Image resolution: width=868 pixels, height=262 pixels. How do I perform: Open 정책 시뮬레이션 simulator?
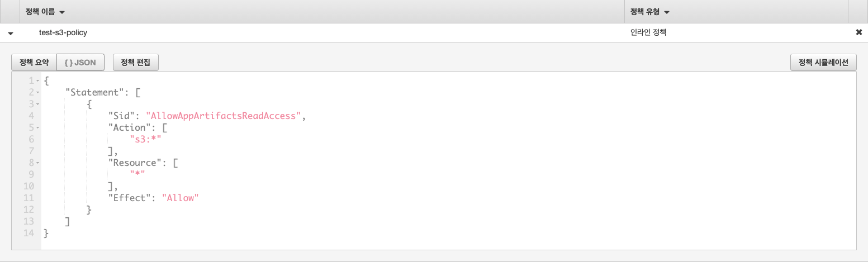tap(823, 63)
